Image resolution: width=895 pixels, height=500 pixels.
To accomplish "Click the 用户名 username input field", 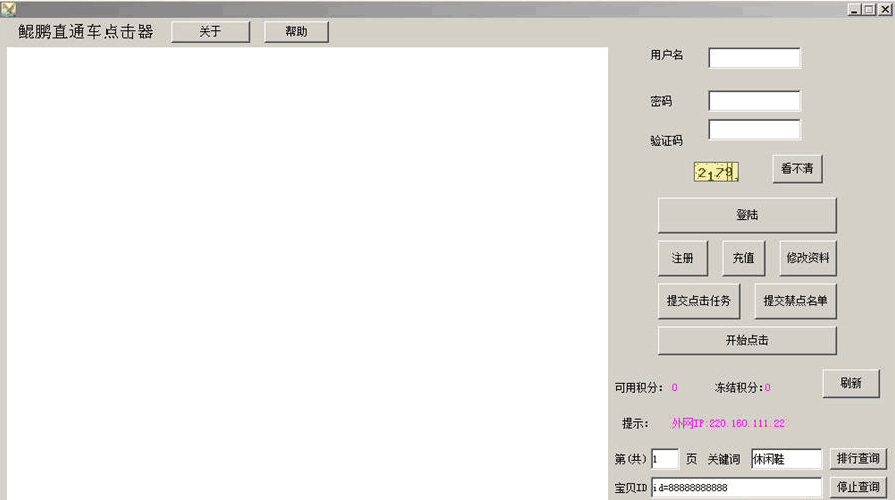I will coord(754,58).
